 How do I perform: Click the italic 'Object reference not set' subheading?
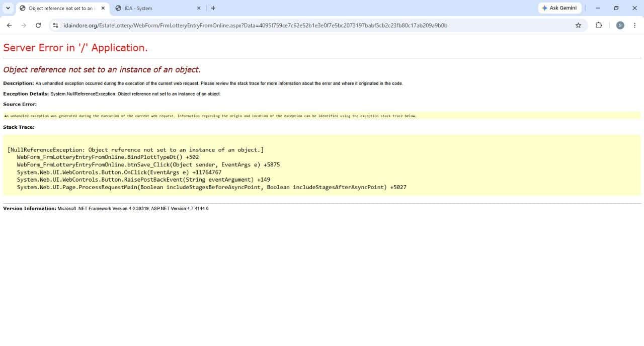[102, 70]
